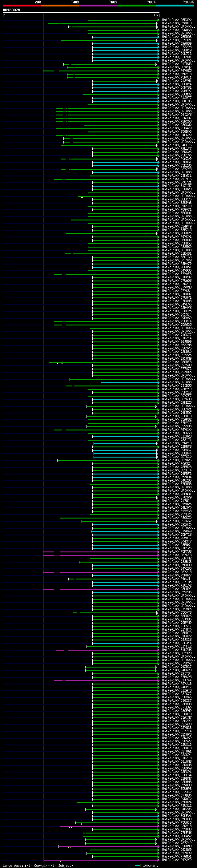Click the magenta alignment bar for UniRef100_A5F7U6
Image resolution: width=197 pixels, height=868 pixels.
click(x=101, y=552)
